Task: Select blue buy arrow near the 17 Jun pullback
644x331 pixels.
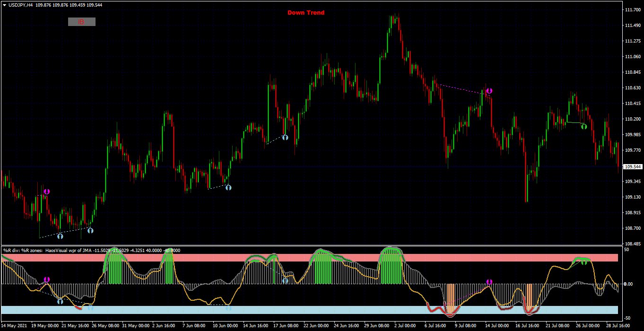Action: click(x=285, y=137)
